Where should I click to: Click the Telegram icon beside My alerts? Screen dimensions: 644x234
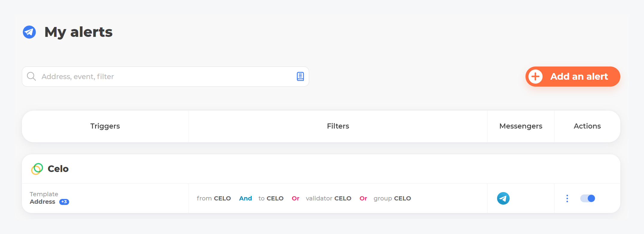coord(29,32)
